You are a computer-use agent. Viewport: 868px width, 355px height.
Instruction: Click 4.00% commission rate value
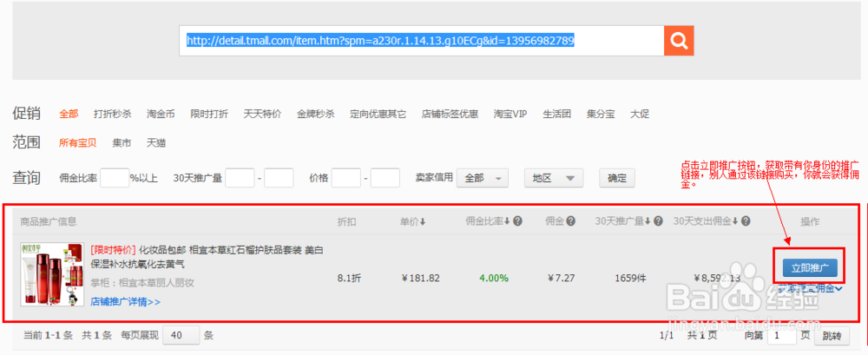(x=494, y=278)
